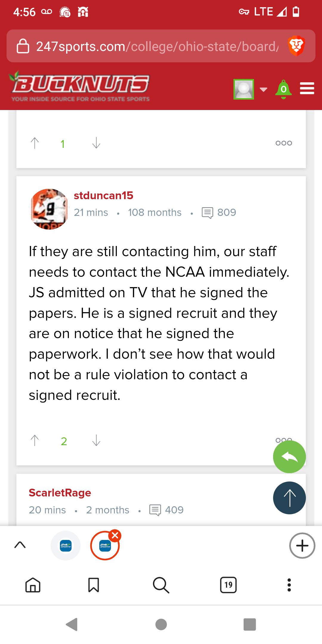Open a new tab with the plus button

tap(302, 546)
